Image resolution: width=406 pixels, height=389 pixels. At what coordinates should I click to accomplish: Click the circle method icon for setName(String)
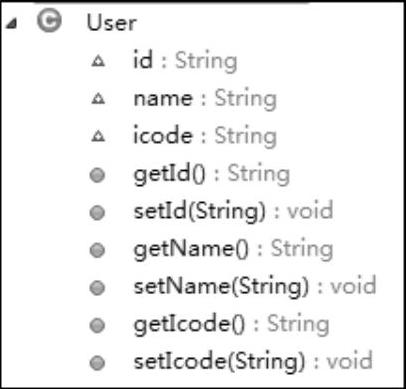click(x=97, y=288)
